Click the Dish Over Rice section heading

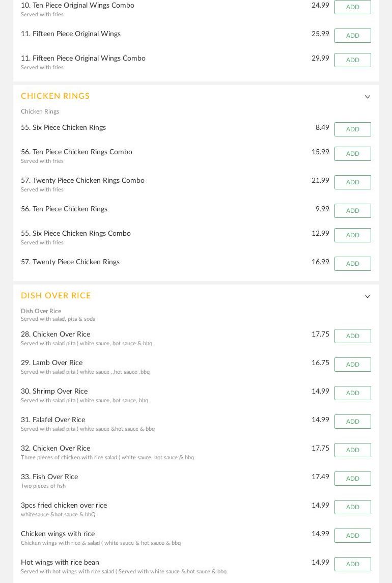[x=56, y=296]
